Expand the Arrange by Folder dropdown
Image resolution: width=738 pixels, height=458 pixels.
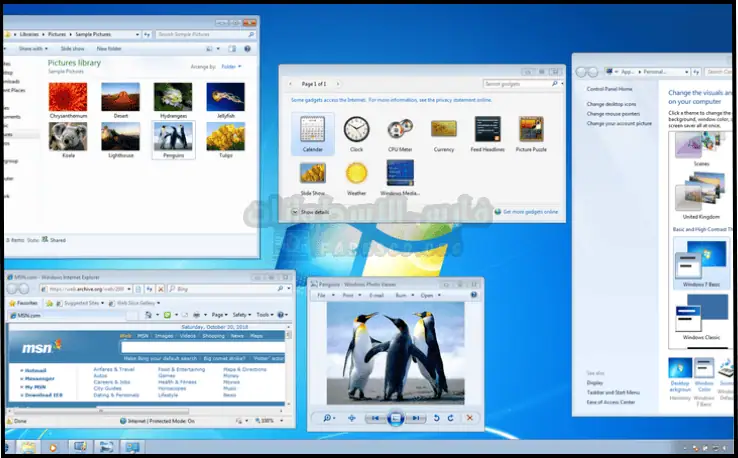coord(231,67)
